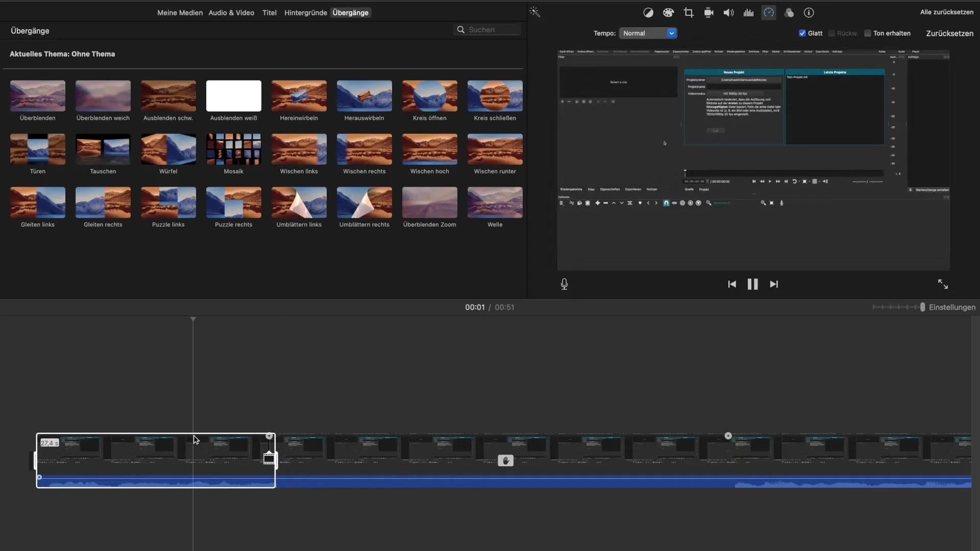Select the Ausblenden weiß transition

(234, 96)
